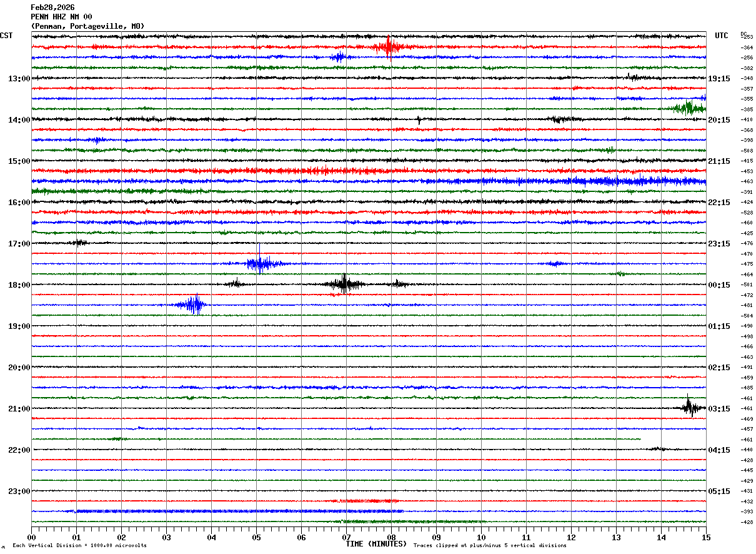
Task: Click the 00:15 UTC time label
Action: [x=719, y=285]
